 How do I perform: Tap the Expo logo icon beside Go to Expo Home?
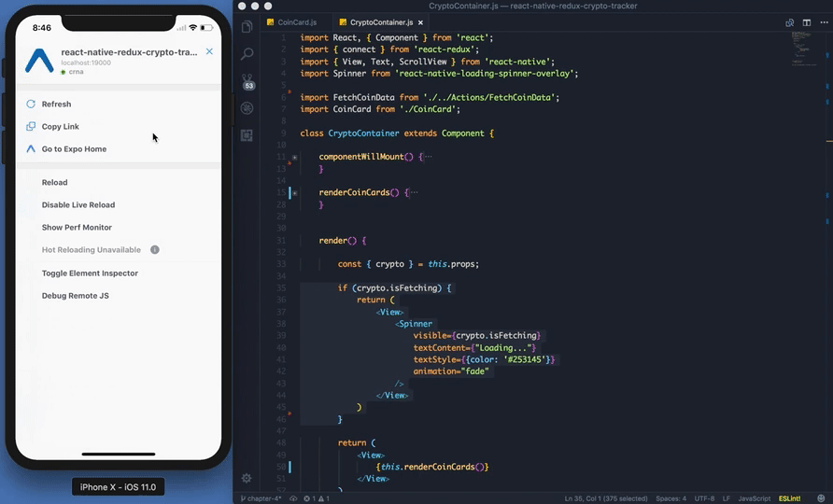click(31, 149)
